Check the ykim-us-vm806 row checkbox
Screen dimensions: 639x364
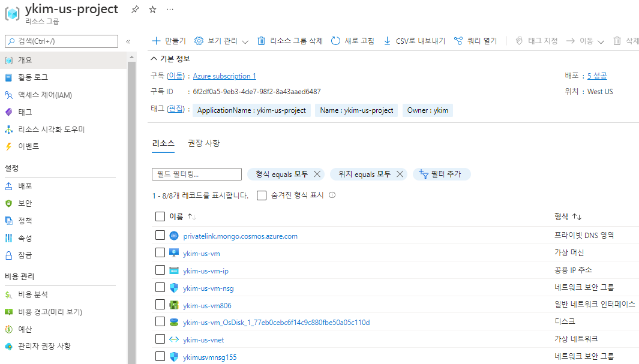click(160, 305)
